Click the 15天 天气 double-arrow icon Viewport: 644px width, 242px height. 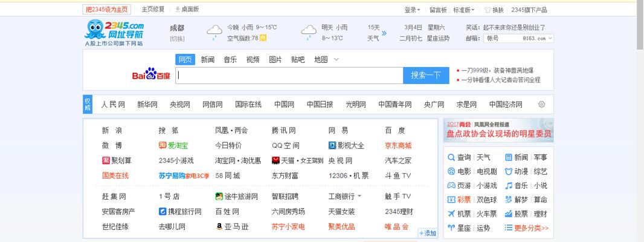pos(384,33)
